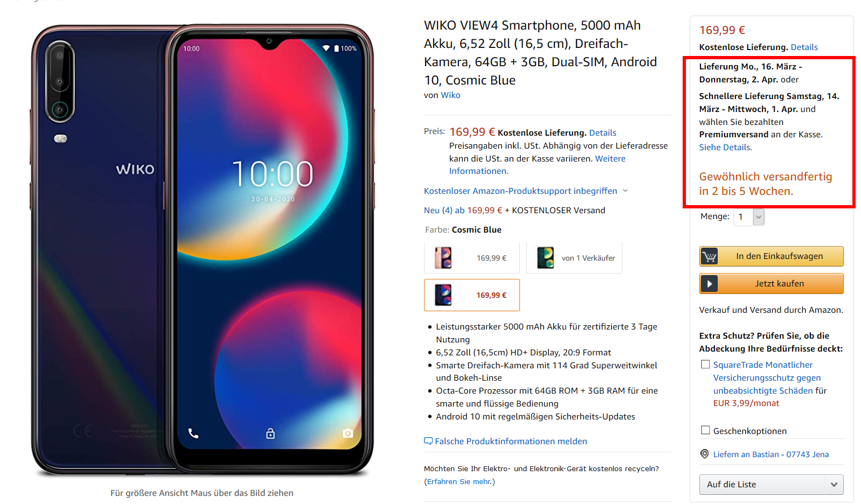This screenshot has width=861, height=504.
Task: Open the Wiko brand link
Action: 450,95
